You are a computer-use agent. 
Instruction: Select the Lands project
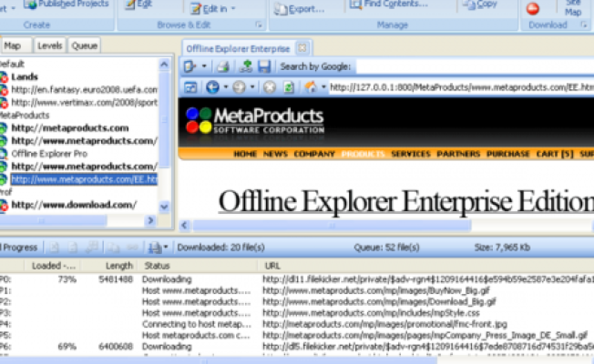25,76
